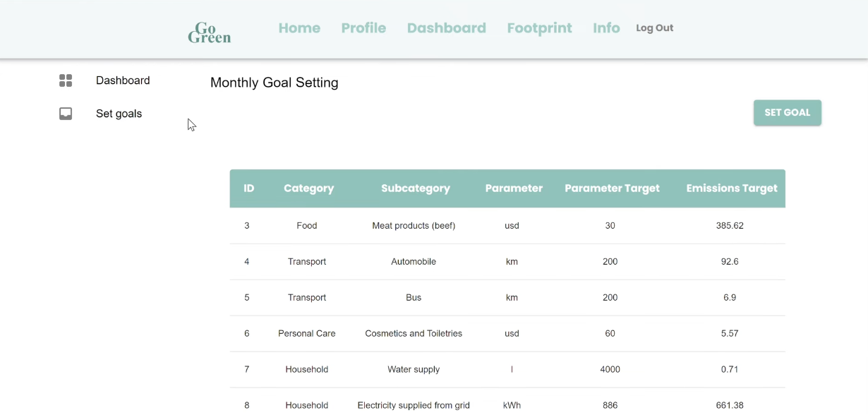The image size is (868, 415).
Task: Click the Go Green logo
Action: (x=209, y=32)
